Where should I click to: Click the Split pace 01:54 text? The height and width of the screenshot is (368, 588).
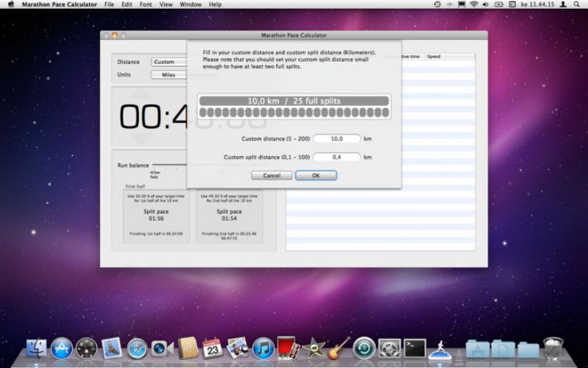[x=229, y=215]
